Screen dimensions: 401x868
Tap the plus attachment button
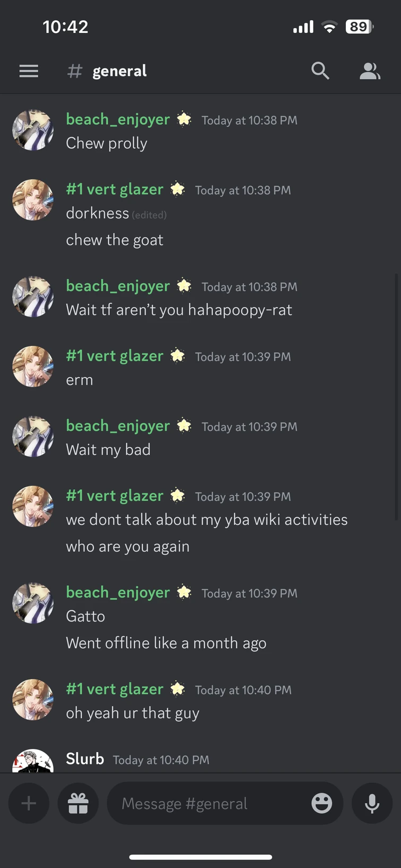pos(29,803)
